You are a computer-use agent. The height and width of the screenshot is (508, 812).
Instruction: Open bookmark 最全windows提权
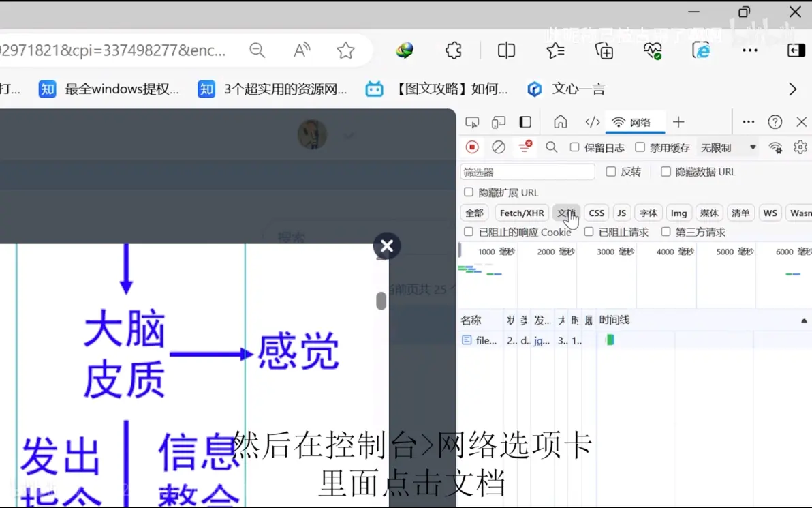tap(109, 89)
